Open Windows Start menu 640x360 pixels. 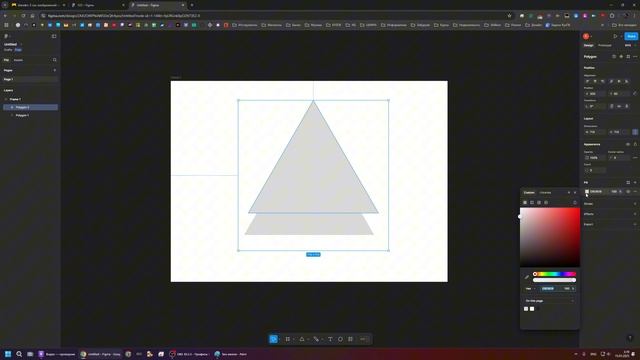(8, 354)
